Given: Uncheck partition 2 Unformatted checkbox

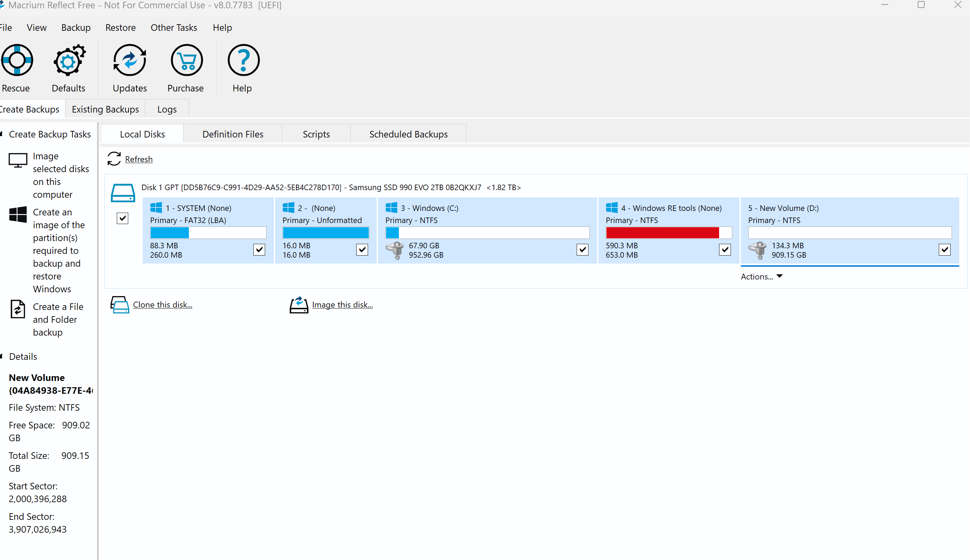Looking at the screenshot, I should (362, 250).
